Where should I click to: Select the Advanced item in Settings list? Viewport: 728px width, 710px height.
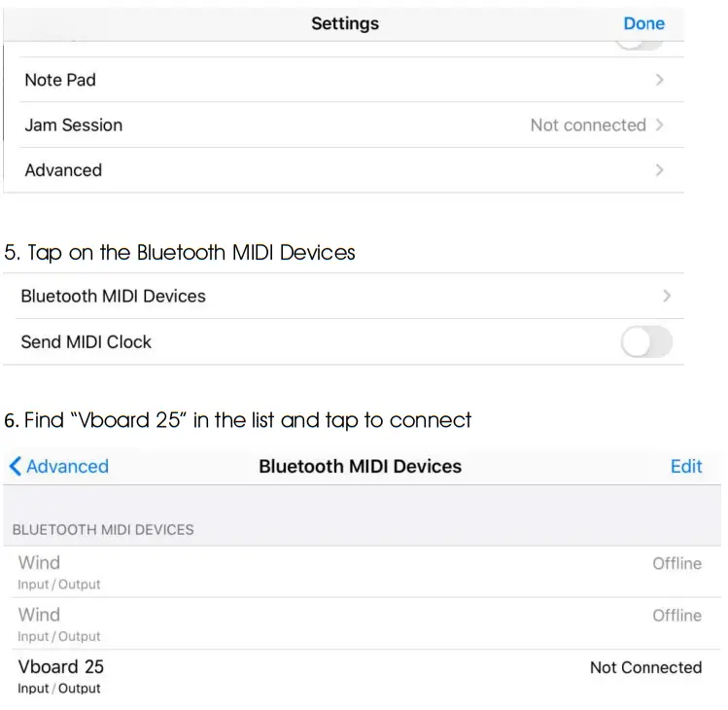[x=63, y=170]
